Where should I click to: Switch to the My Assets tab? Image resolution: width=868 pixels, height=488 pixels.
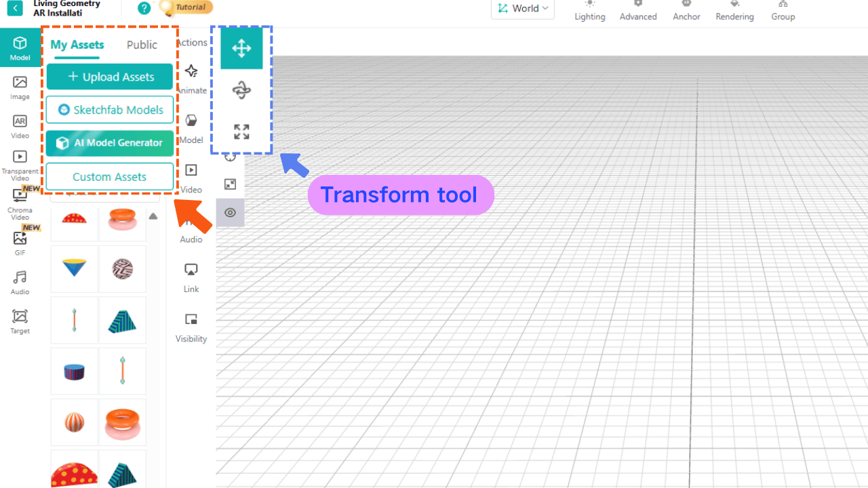click(77, 45)
